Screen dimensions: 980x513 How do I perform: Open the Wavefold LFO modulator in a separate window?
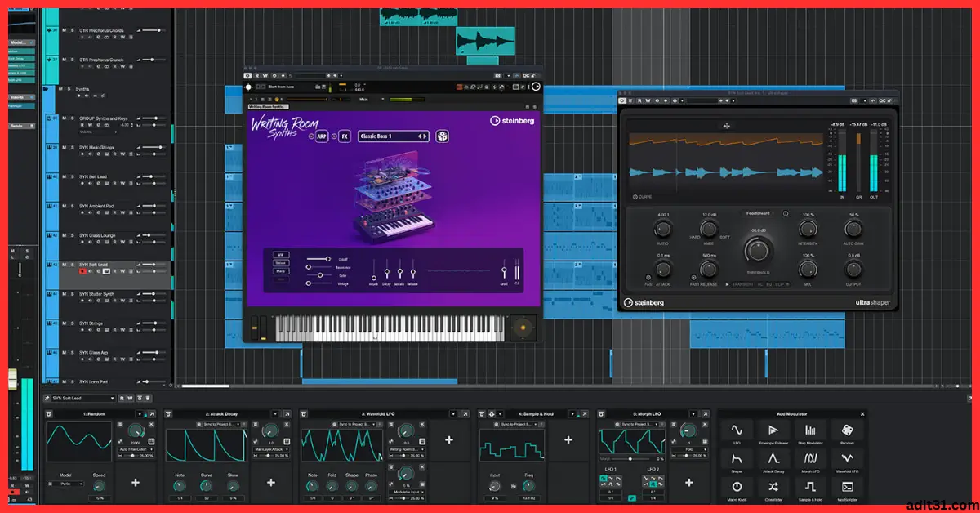(465, 414)
